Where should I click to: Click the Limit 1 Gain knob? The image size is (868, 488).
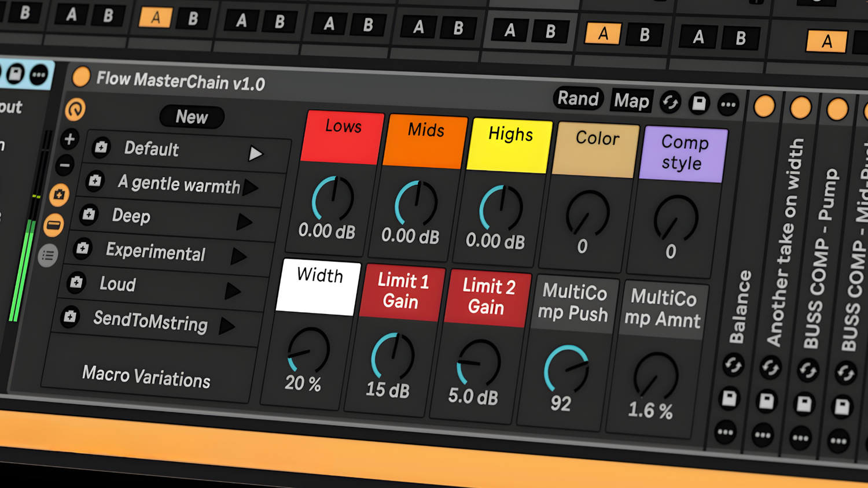(x=393, y=356)
